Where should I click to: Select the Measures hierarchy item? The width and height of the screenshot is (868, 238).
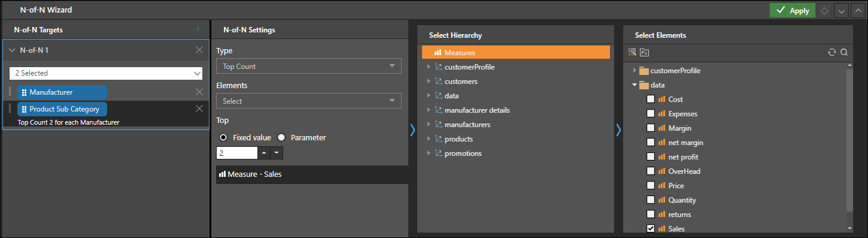tap(516, 52)
